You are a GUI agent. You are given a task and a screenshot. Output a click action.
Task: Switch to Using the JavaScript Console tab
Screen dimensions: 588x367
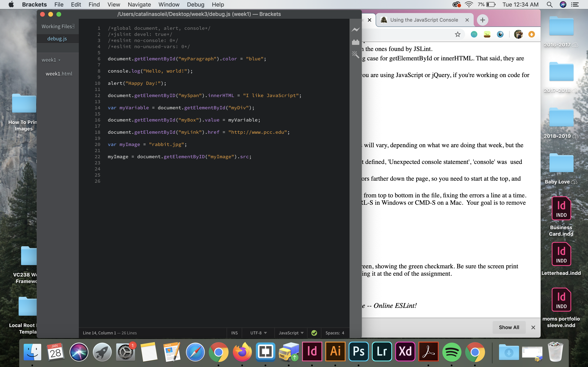(424, 20)
